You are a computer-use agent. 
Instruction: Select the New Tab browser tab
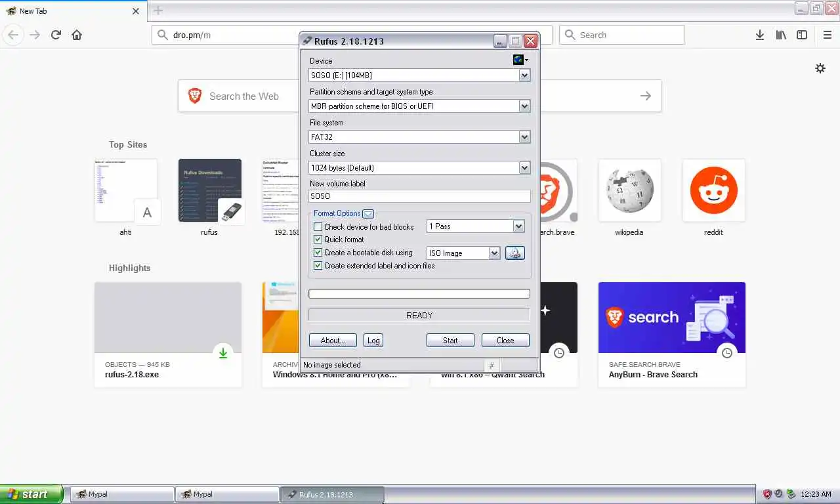point(73,11)
